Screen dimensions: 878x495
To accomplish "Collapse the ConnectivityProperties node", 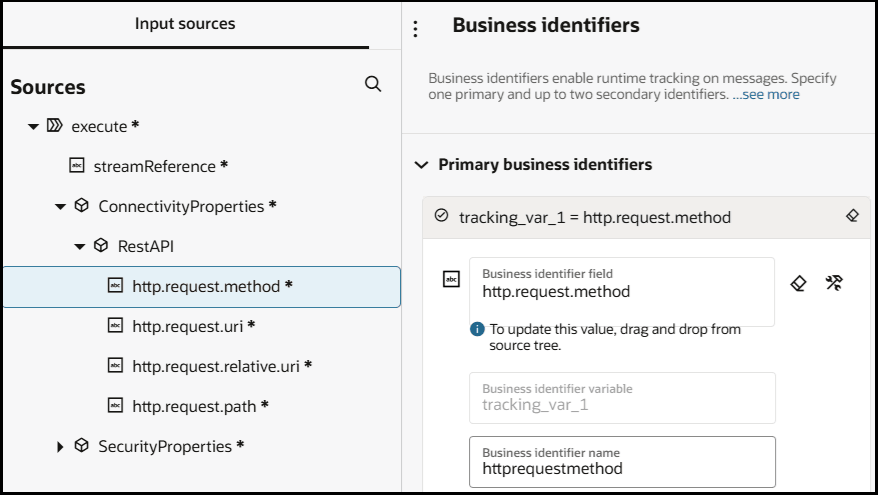I will [x=60, y=207].
